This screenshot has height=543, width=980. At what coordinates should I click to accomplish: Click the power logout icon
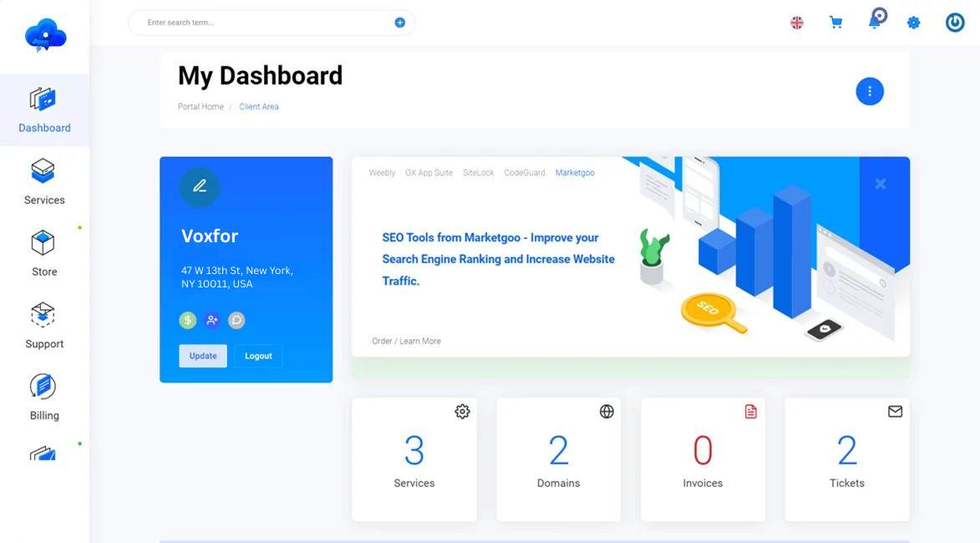point(954,23)
